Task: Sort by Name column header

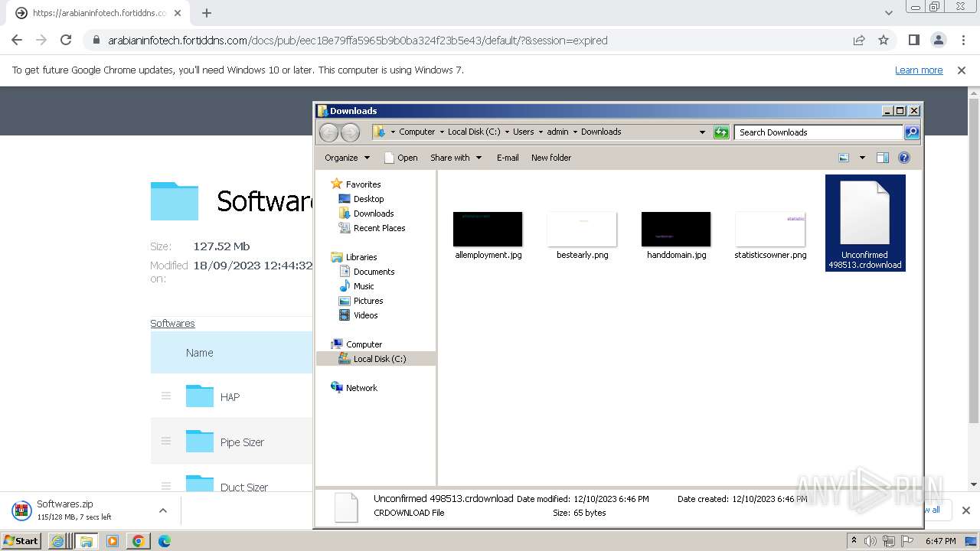Action: tap(199, 353)
